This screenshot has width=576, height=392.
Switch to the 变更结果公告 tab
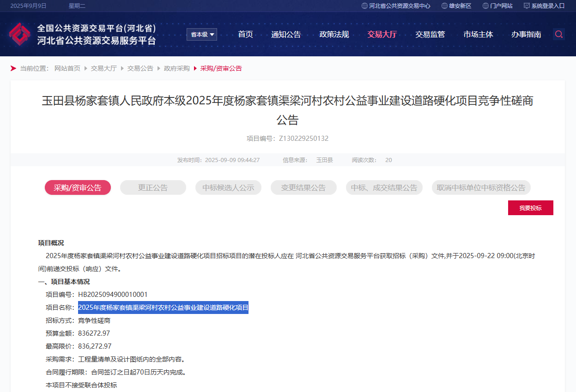303,187
